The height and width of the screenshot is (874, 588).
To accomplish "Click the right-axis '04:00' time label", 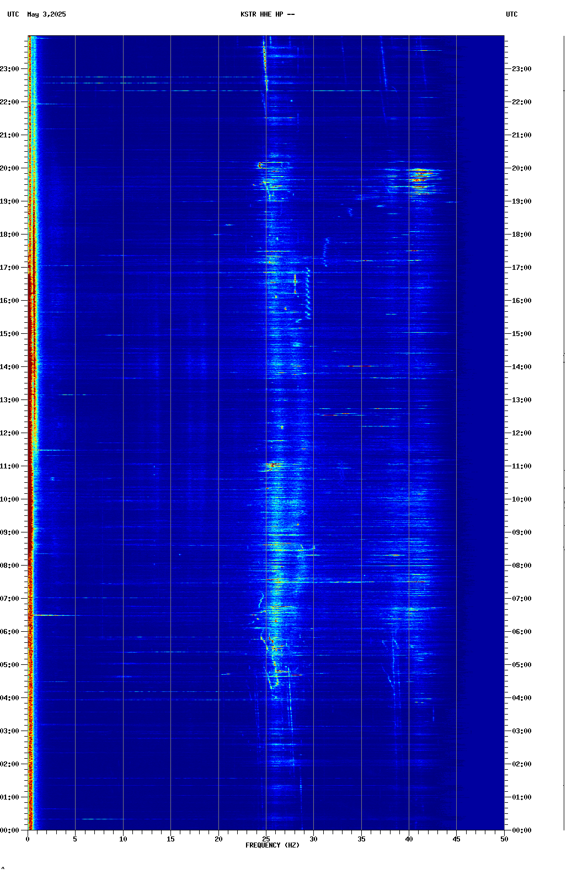I will 522,698.
